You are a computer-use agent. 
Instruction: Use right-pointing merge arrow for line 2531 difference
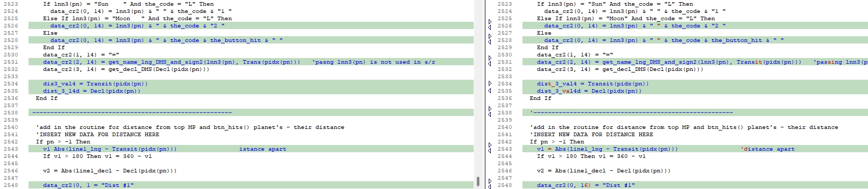tap(490, 59)
